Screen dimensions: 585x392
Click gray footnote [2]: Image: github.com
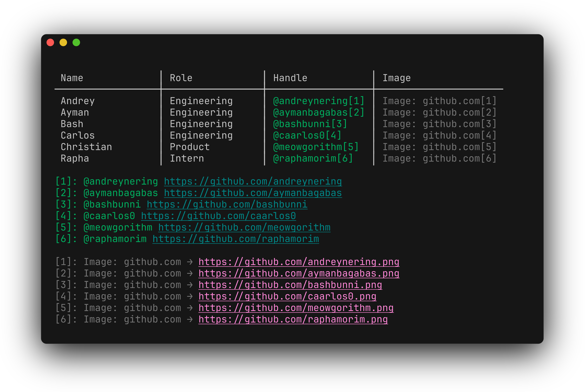(118, 273)
